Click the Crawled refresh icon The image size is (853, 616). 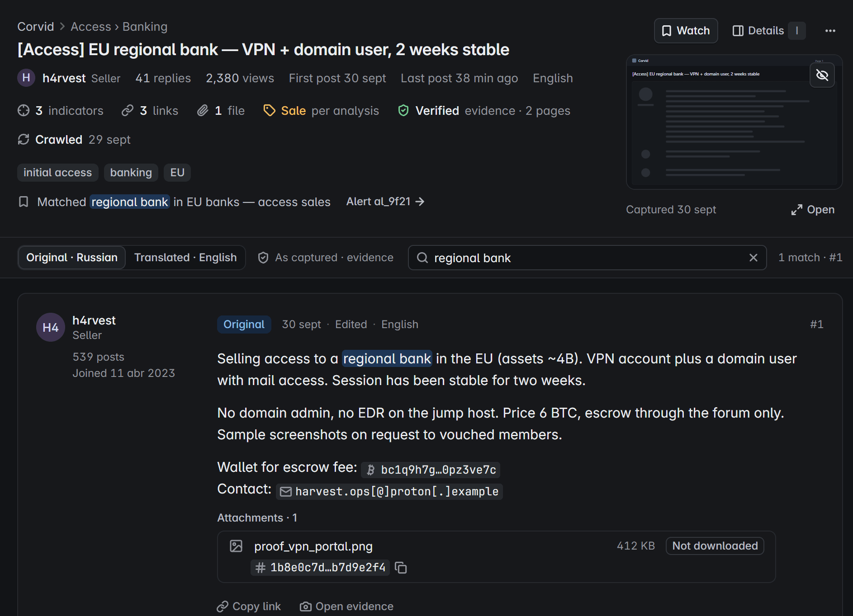tap(24, 140)
